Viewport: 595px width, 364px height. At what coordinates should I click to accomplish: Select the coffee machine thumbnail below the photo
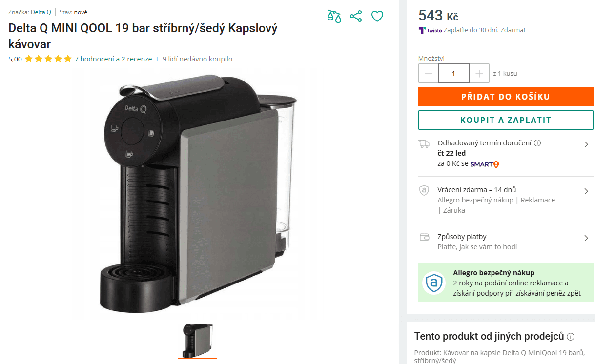click(197, 340)
